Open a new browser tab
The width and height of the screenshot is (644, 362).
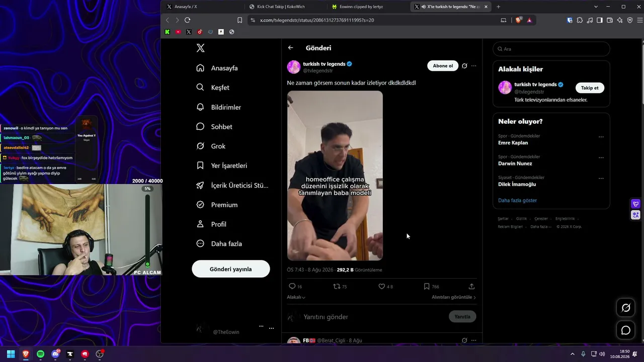[x=498, y=7]
